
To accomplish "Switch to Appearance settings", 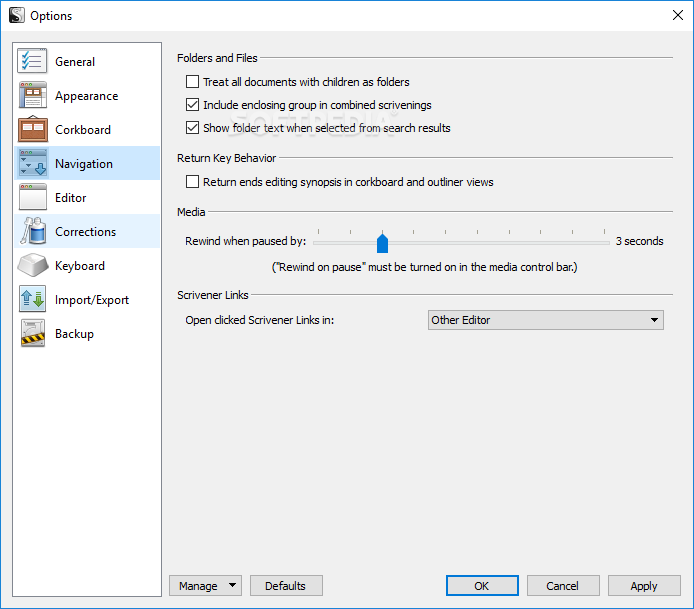I will click(x=87, y=96).
